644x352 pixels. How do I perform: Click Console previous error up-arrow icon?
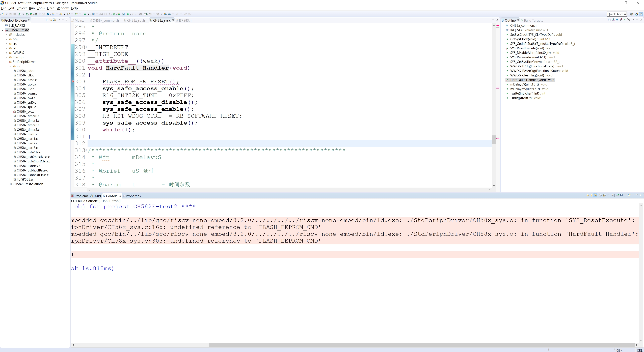point(592,195)
